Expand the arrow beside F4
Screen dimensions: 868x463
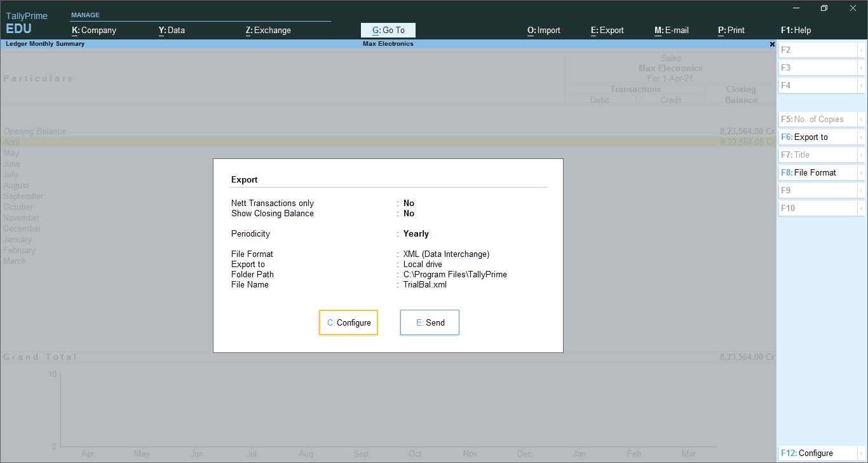pos(861,85)
